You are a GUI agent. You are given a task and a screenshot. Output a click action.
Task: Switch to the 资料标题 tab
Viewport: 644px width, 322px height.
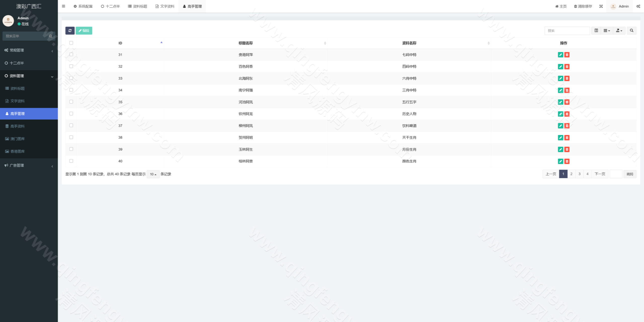click(x=138, y=6)
